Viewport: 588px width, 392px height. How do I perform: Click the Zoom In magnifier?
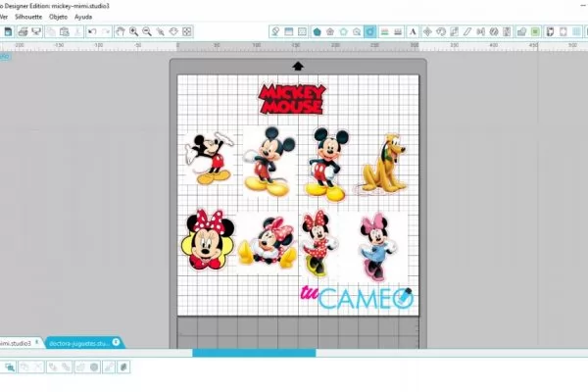(x=133, y=32)
